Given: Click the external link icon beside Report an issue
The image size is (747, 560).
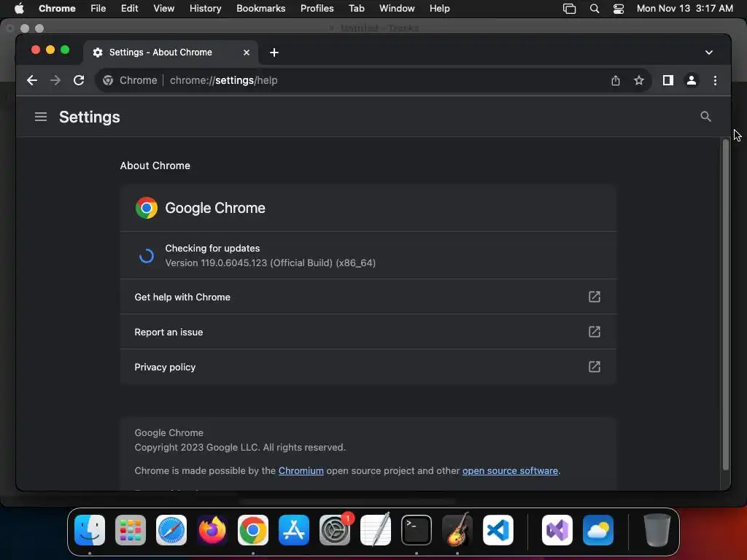Looking at the screenshot, I should click(594, 332).
